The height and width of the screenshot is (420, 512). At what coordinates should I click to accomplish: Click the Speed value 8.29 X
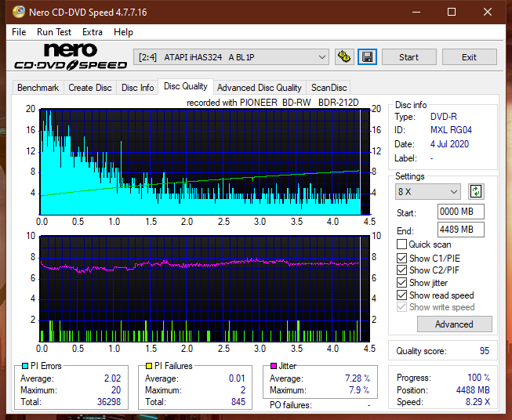(x=478, y=402)
